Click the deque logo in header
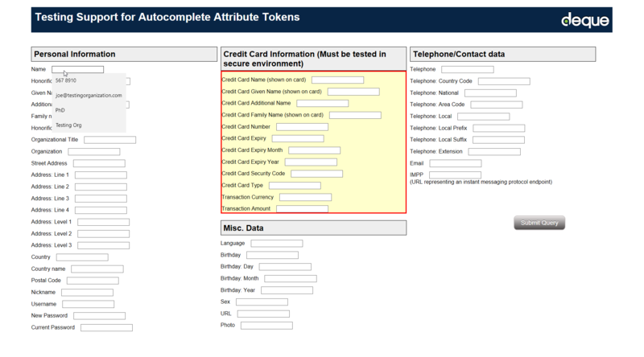This screenshot has height=357, width=644. [x=584, y=20]
